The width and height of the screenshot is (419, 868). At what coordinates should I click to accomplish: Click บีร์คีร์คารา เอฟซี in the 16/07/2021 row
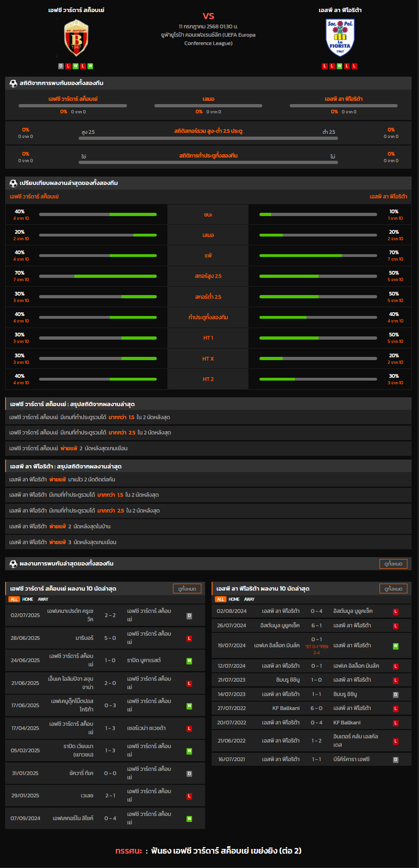pyautogui.click(x=352, y=759)
